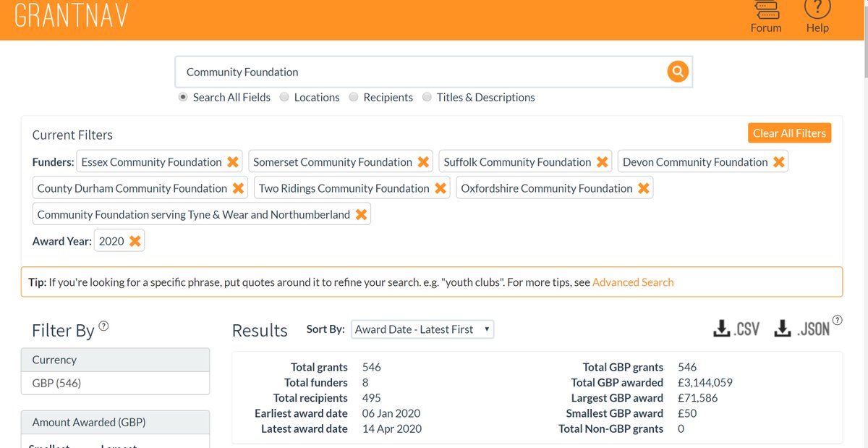
Task: Click the 495 total recipients value
Action: pos(371,397)
